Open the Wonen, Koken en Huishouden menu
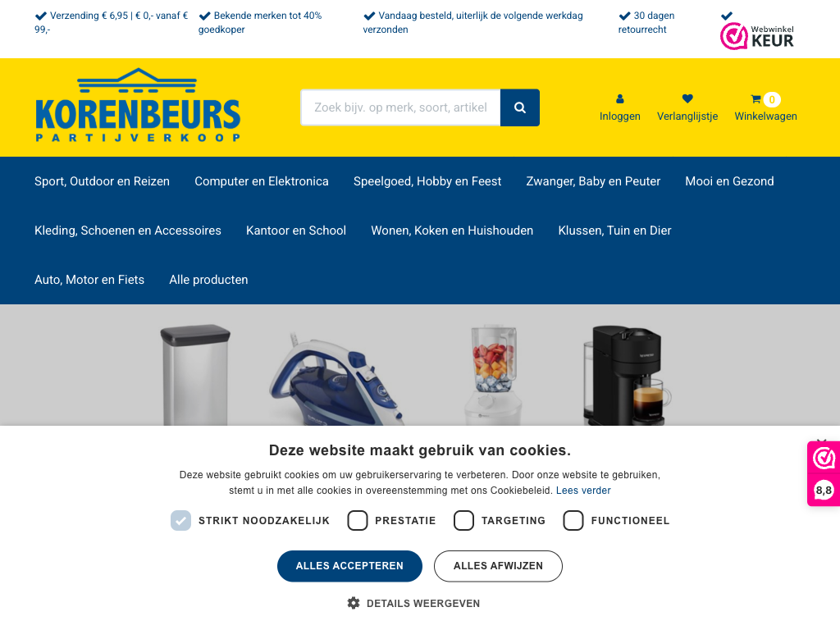840x630 pixels. [452, 231]
